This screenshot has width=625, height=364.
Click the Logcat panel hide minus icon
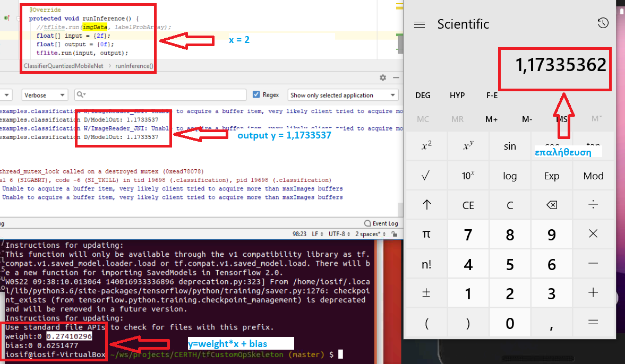(x=396, y=77)
